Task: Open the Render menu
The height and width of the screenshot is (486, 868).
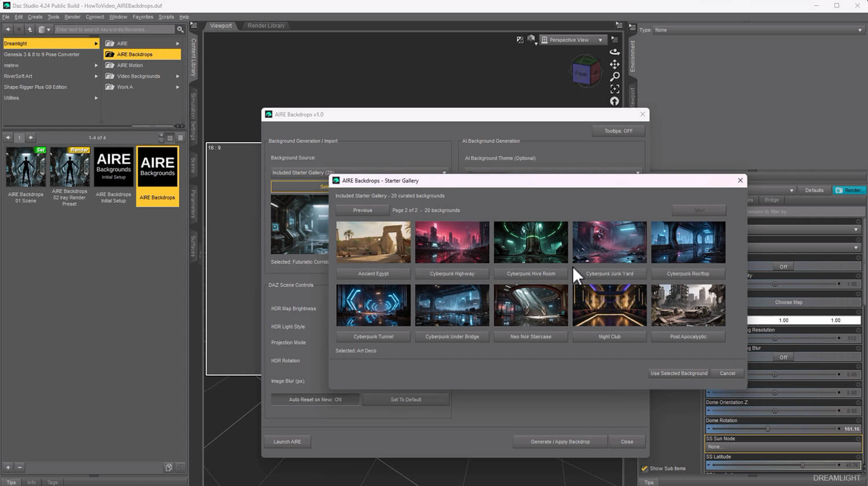Action: 72,17
